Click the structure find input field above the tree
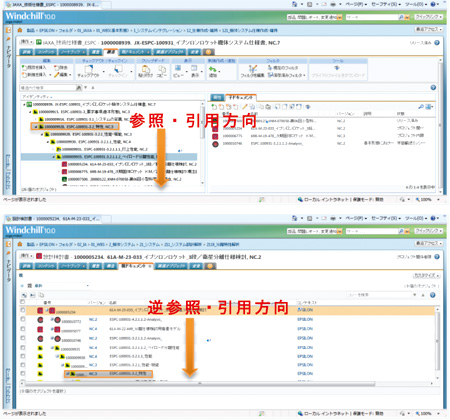Screen dimensions: 450x420 click(48, 88)
